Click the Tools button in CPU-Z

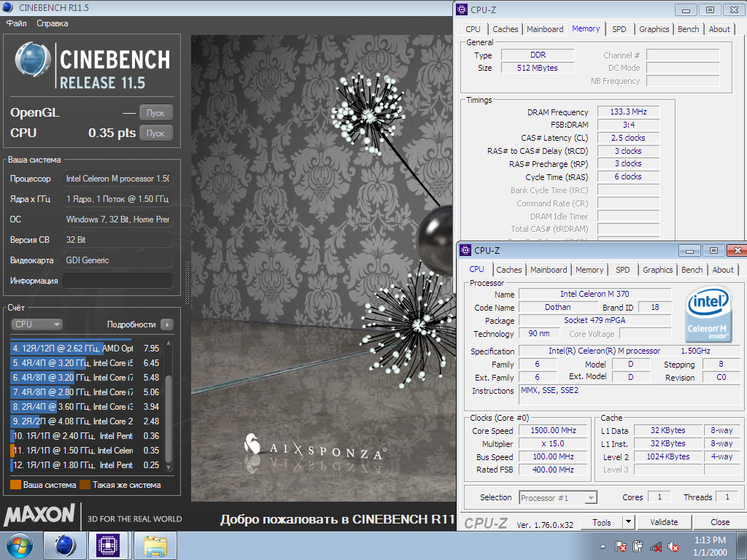tap(602, 522)
